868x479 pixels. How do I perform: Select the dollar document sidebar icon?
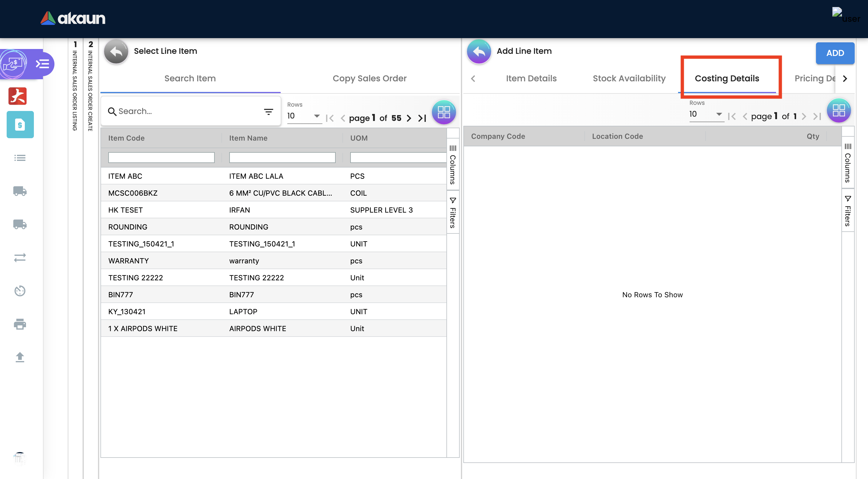(x=20, y=125)
